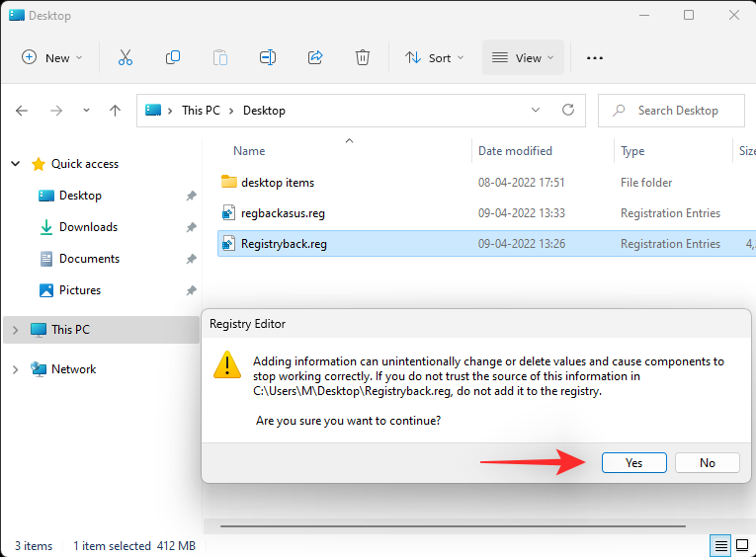The image size is (756, 557).
Task: Click the regbackasus.reg file icon
Action: 228,212
